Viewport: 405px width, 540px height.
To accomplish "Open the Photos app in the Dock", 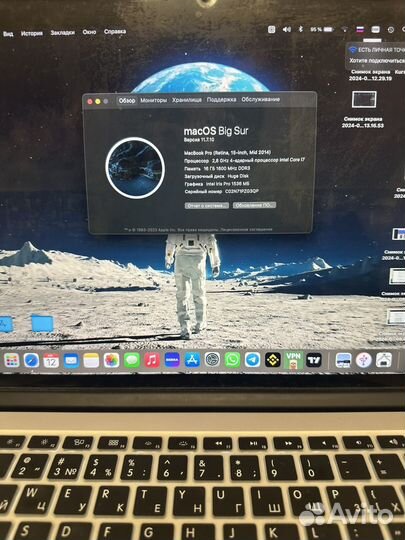I will click(112, 361).
